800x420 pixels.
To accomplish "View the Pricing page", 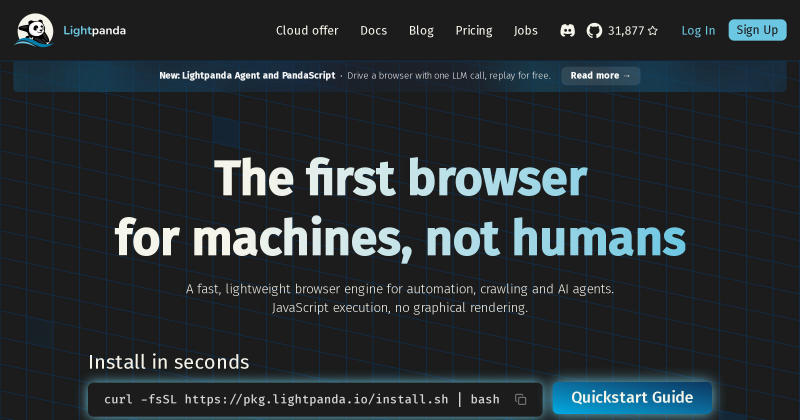I will (474, 31).
